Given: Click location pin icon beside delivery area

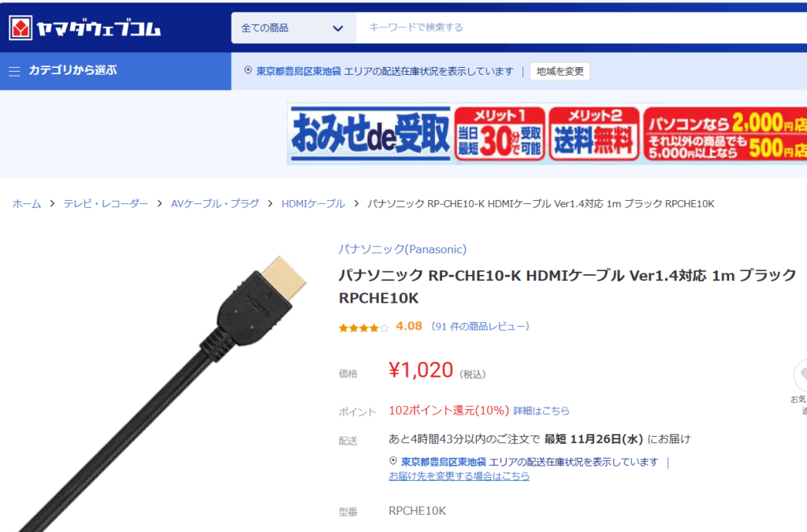Looking at the screenshot, I should (393, 461).
